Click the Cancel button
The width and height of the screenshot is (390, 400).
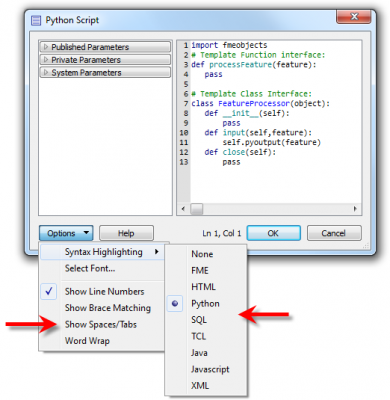[x=334, y=233]
